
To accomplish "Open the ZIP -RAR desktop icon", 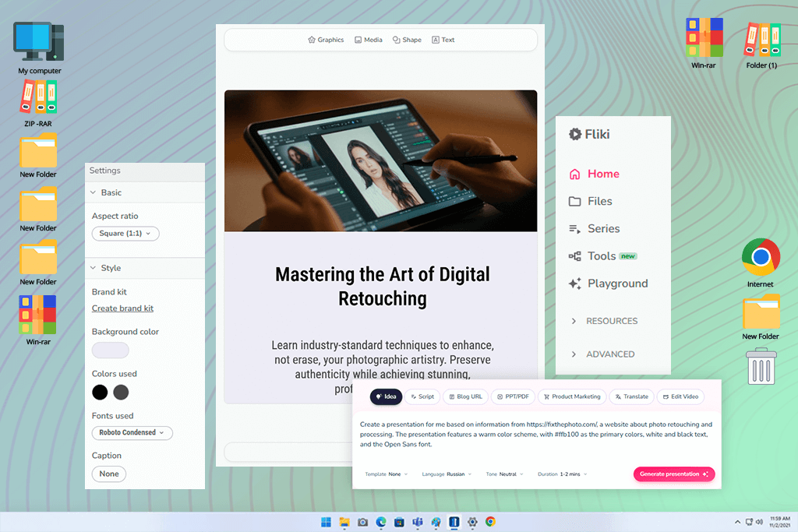I will click(38, 103).
